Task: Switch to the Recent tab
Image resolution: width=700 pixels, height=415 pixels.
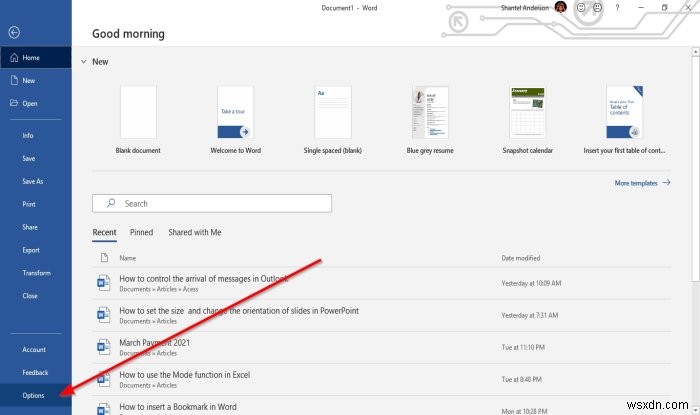Action: [104, 232]
